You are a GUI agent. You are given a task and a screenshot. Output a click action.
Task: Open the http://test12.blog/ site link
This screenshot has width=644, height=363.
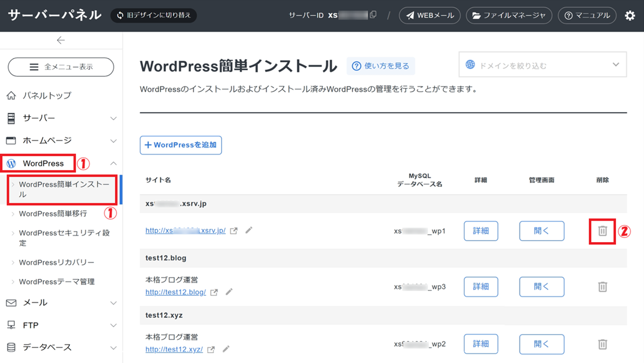coord(175,292)
